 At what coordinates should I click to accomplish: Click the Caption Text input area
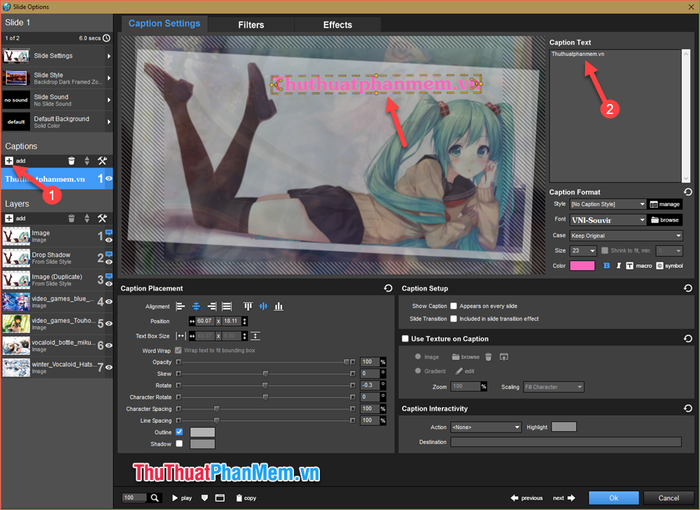[615, 116]
